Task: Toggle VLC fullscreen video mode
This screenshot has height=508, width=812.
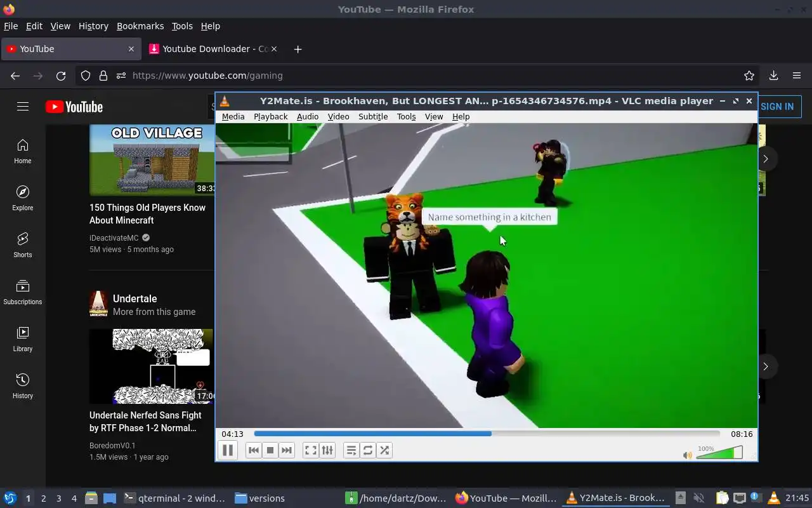Action: click(x=311, y=450)
